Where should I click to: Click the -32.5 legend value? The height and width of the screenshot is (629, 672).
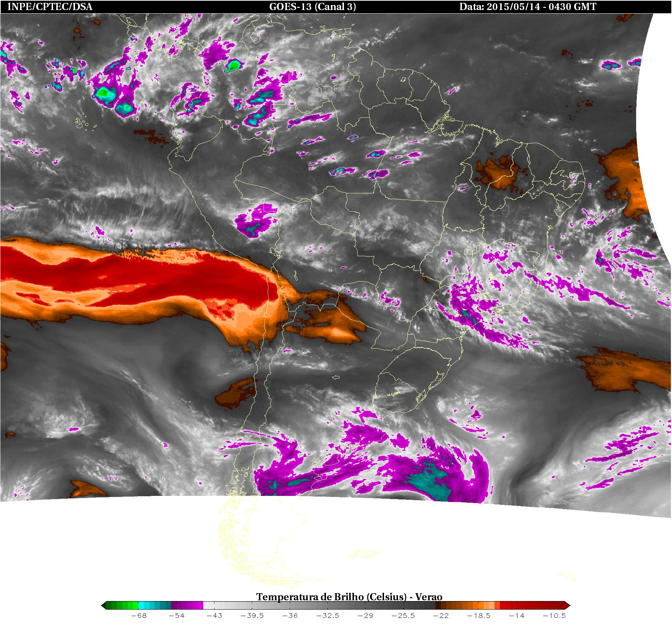pos(328,616)
